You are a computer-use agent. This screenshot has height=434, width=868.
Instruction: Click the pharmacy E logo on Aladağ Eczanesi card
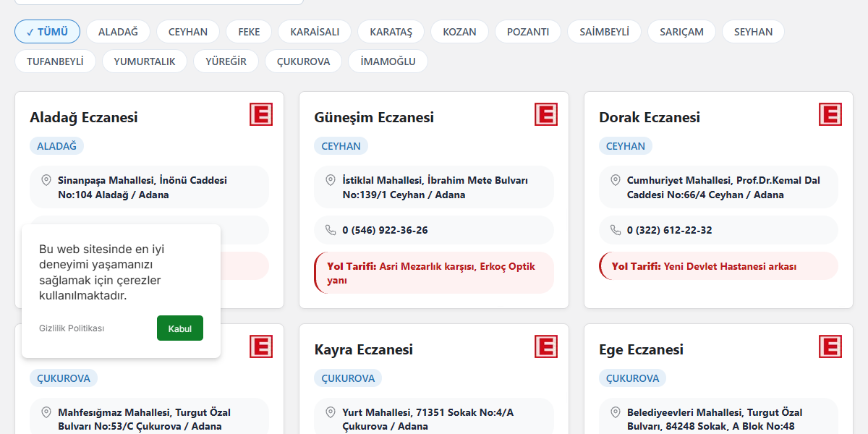pos(261,114)
